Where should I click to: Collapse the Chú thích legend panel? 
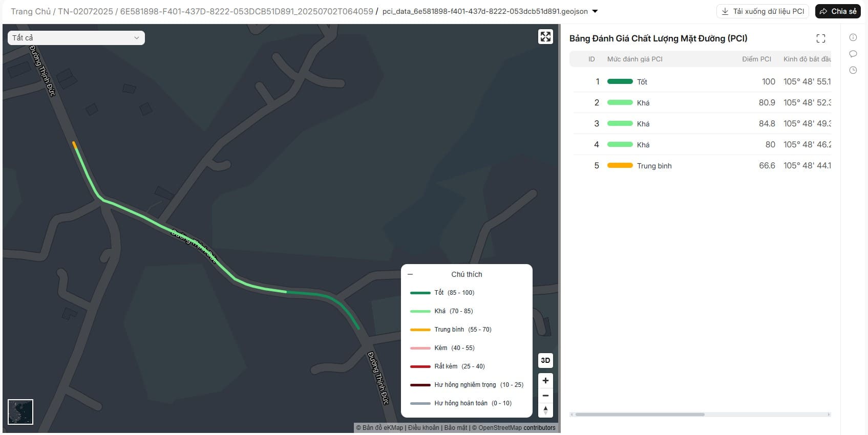[x=410, y=274]
